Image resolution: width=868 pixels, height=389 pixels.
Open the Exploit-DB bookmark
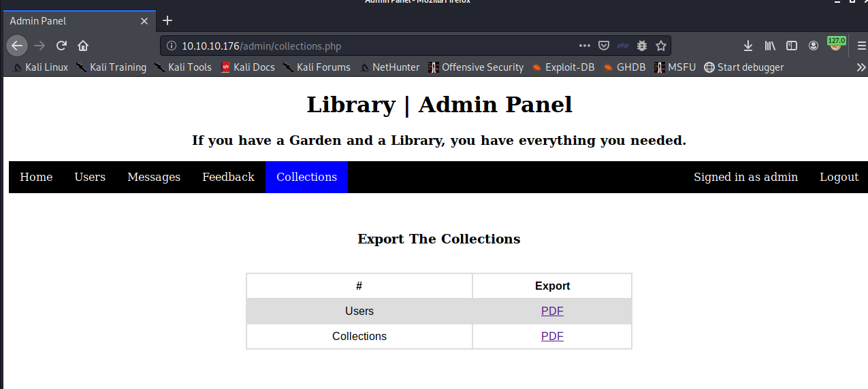click(563, 67)
